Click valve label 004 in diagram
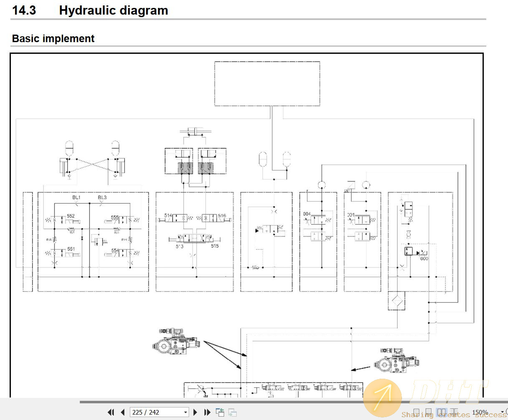The image size is (508, 420). pyautogui.click(x=307, y=214)
